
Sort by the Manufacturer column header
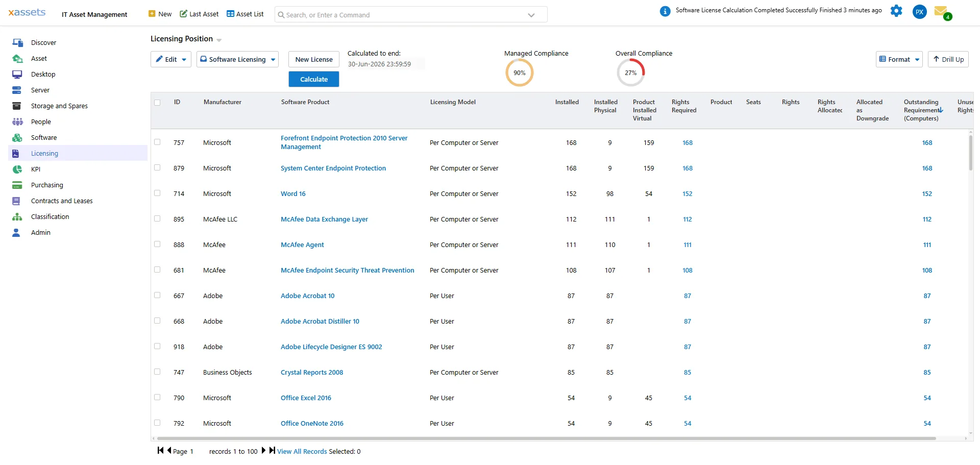tap(223, 102)
